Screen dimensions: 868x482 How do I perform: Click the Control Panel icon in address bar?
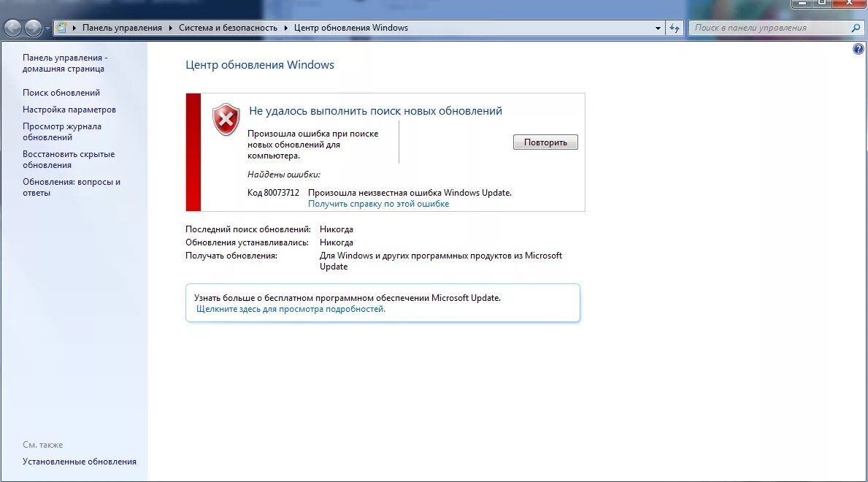(62, 28)
